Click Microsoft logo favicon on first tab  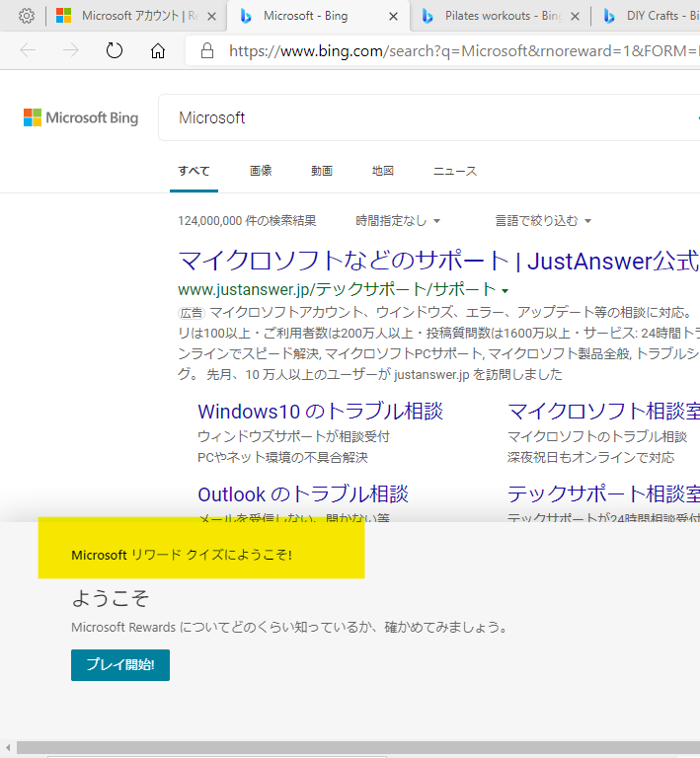tap(64, 16)
